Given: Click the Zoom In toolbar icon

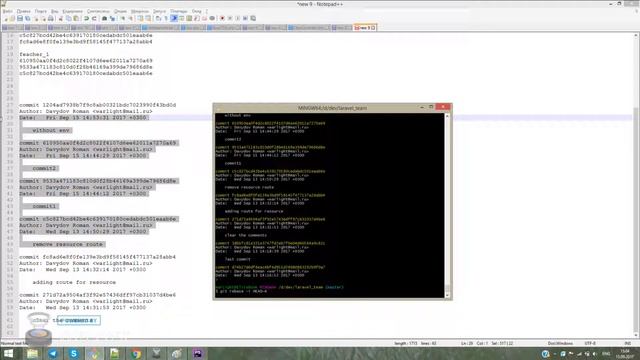Looking at the screenshot, I should click(122, 18).
